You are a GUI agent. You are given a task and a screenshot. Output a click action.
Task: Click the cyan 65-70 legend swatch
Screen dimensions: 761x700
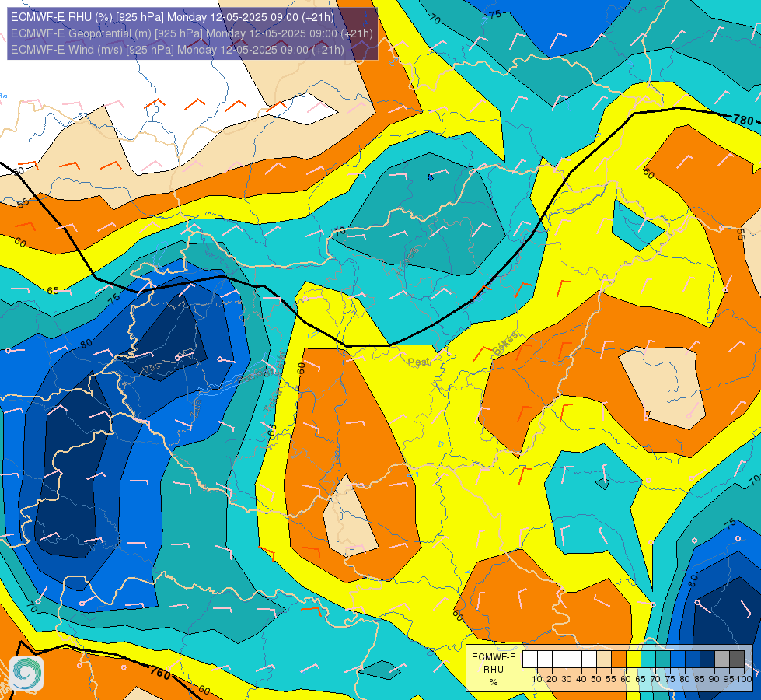[648, 660]
